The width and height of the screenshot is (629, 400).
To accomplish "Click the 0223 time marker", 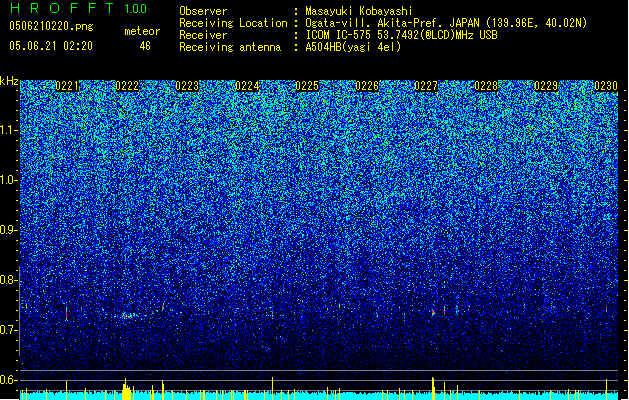I will [x=187, y=86].
